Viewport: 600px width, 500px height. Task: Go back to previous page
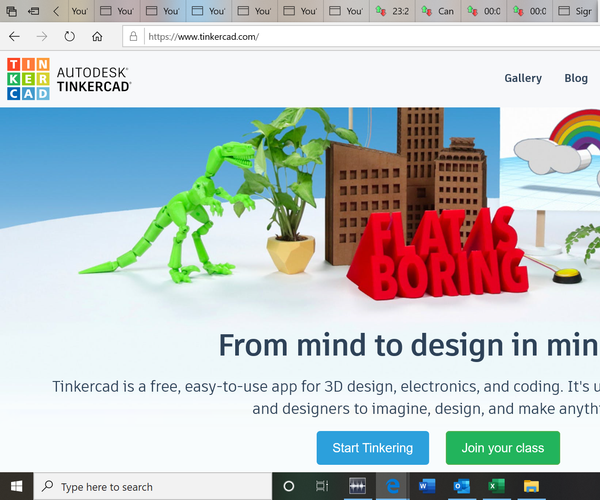click(x=14, y=36)
